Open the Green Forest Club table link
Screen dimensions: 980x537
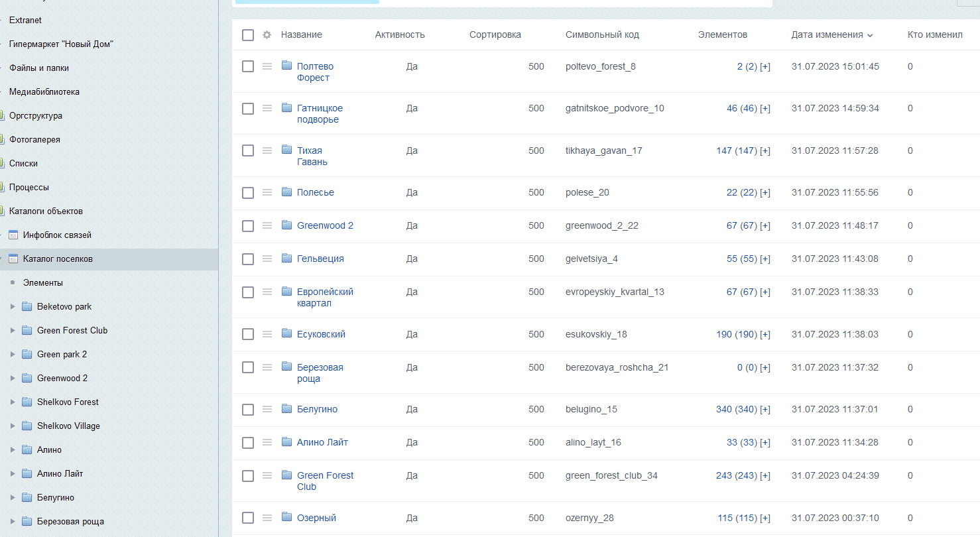325,481
